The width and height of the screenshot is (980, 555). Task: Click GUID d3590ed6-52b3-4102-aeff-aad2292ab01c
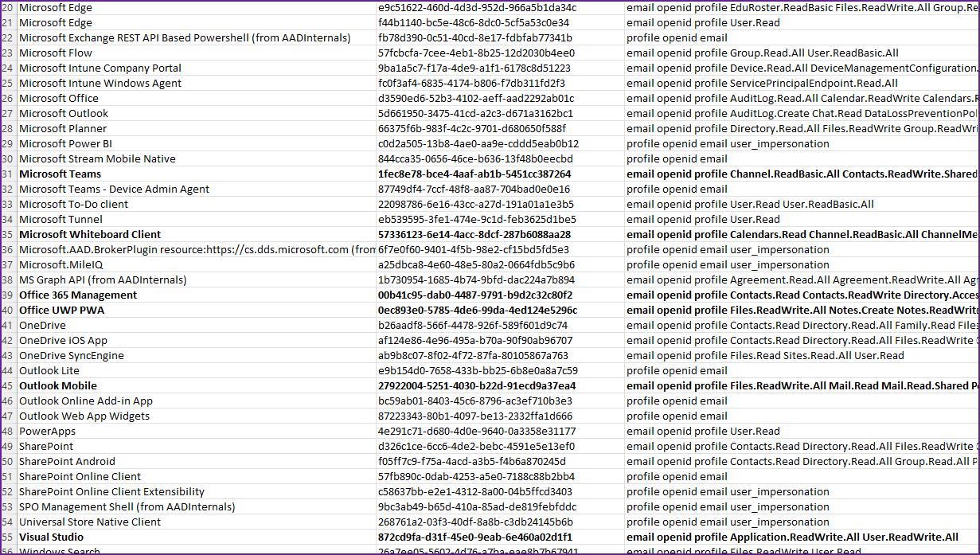point(500,99)
